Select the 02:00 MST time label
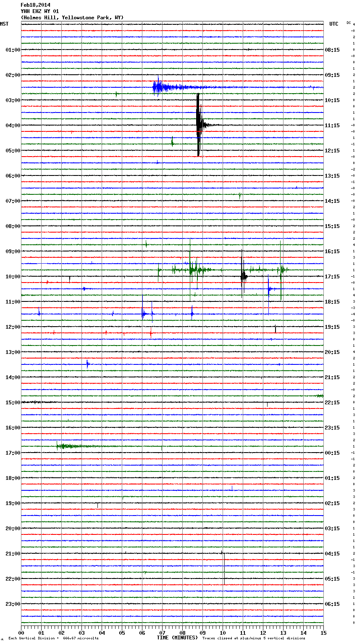 coord(13,75)
